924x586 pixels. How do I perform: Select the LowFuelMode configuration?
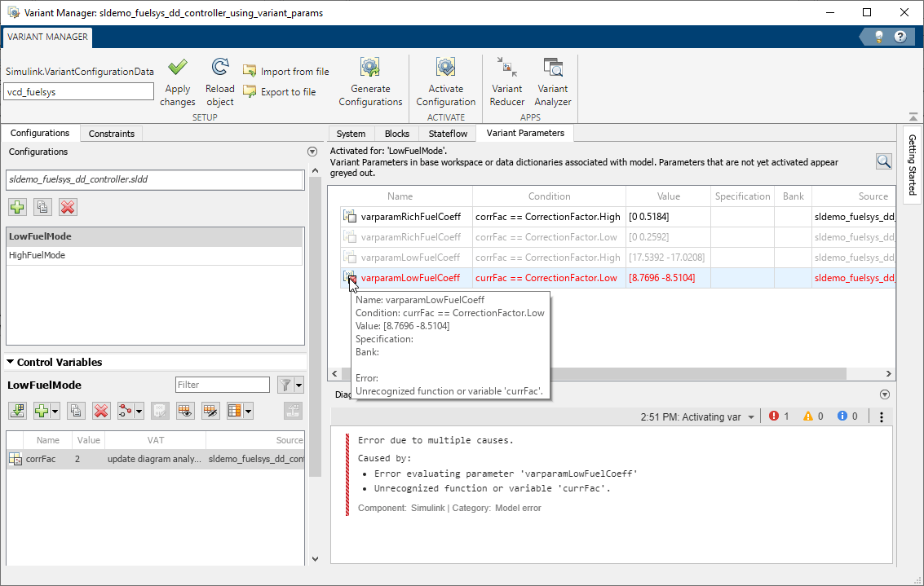pos(154,236)
